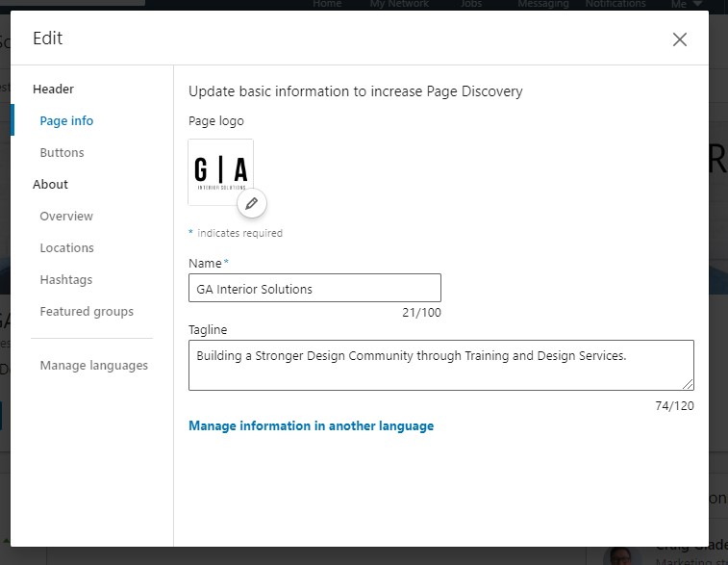Click the pencil icon to edit the page logo
This screenshot has width=728, height=565.
pos(251,203)
